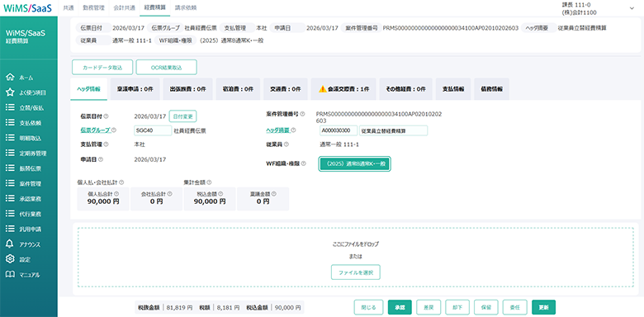Viewport: 644px width, 317px height.
Task: Click help icon next to 案件管理番号 label
Action: [303, 114]
